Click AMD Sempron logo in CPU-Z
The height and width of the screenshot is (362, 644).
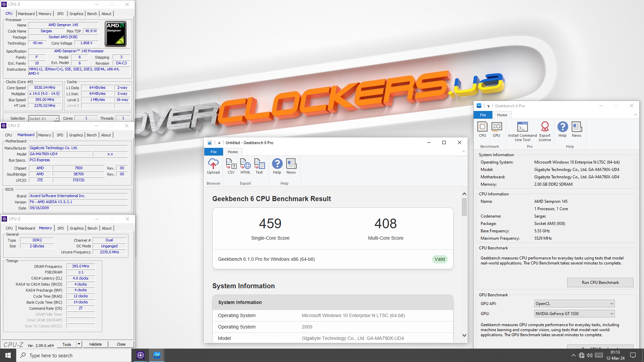(x=116, y=34)
